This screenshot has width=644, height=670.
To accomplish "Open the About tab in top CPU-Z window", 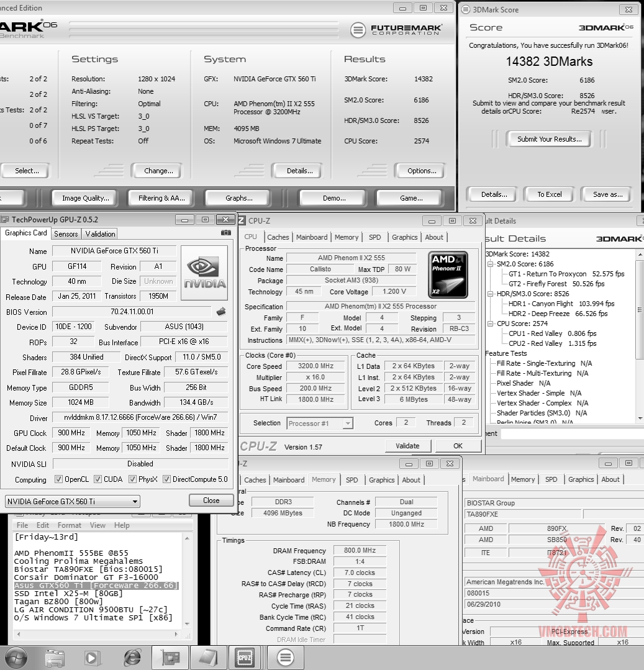I will (433, 237).
